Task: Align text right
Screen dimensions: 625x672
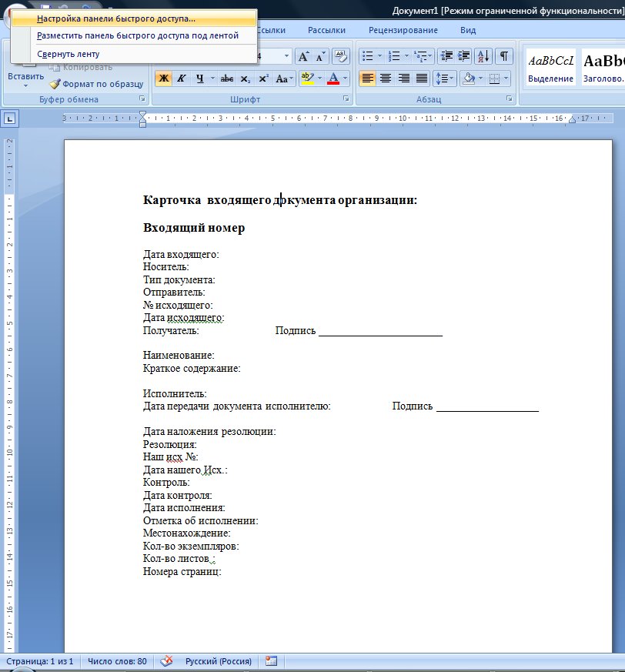Action: 403,79
